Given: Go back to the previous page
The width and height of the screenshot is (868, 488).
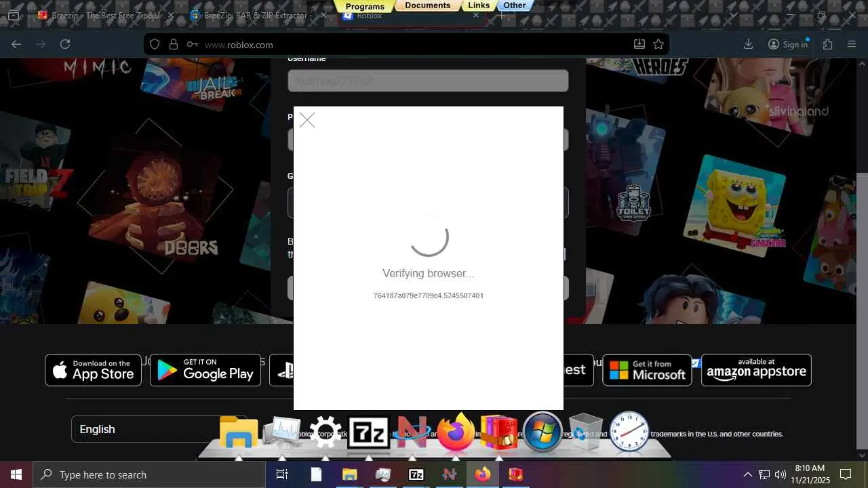Looking at the screenshot, I should click(x=16, y=44).
